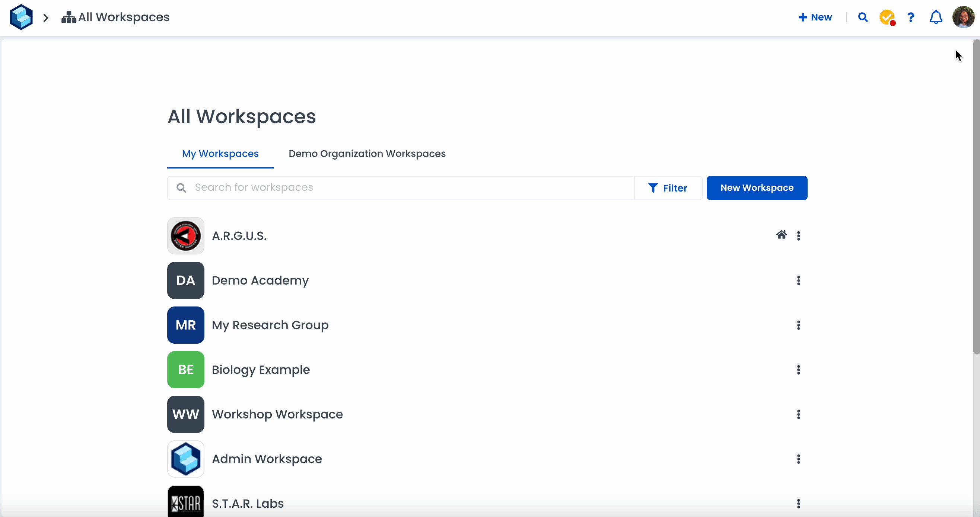Expand the breadcrumb chevron next to logo

click(x=46, y=18)
